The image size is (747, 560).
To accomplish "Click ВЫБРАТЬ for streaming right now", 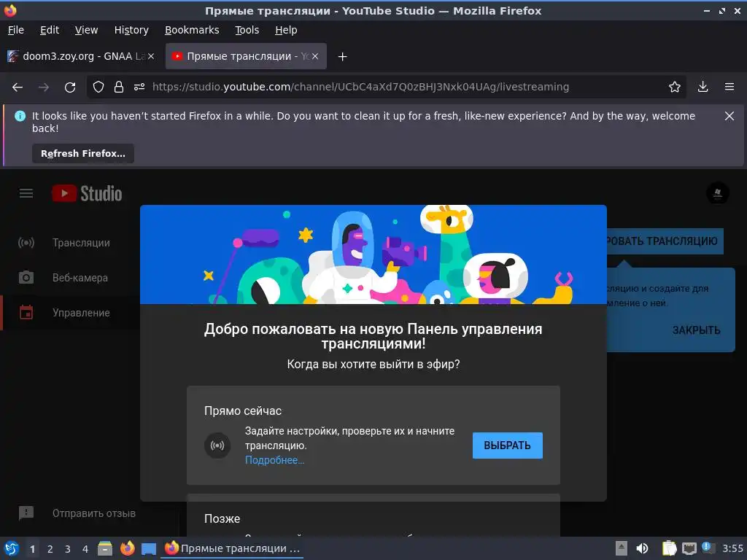I will [508, 446].
